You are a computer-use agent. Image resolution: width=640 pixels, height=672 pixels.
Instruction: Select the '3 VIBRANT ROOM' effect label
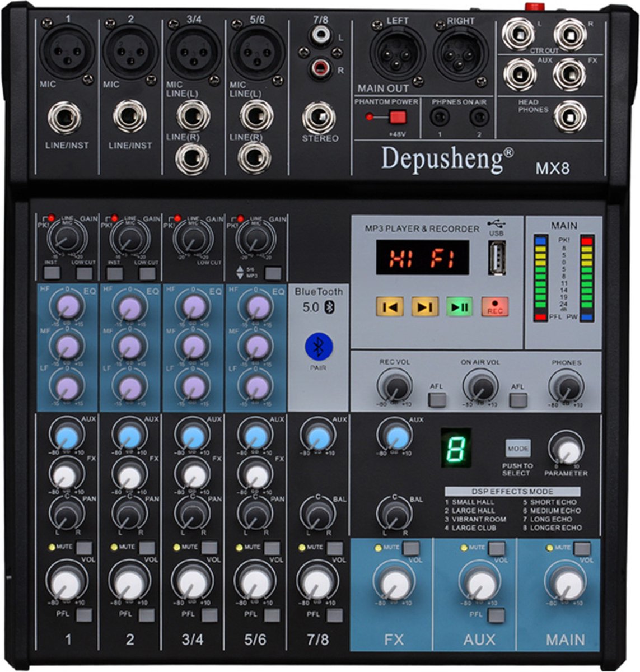pos(475,519)
